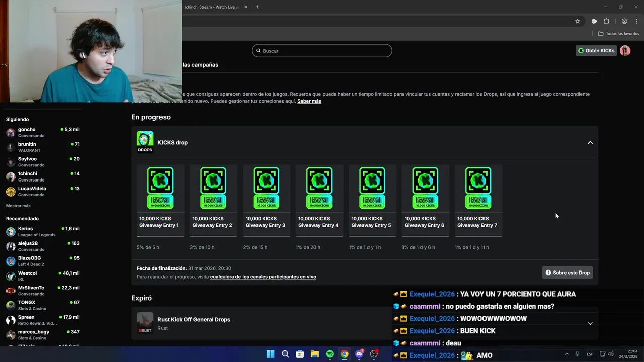This screenshot has width=644, height=362.
Task: Click Spreen avatar in sidebar
Action: (x=11, y=320)
